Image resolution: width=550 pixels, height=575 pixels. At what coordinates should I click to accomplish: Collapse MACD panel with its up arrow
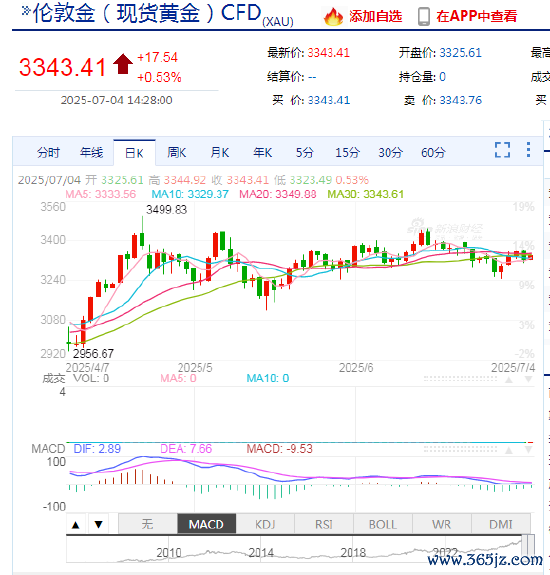coord(509,450)
